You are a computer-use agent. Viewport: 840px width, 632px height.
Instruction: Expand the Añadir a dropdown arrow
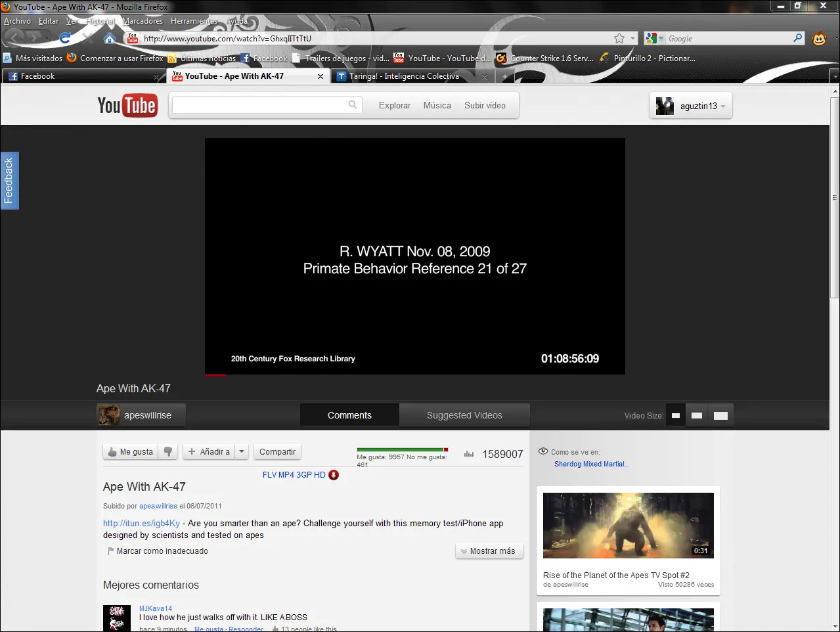coord(242,451)
